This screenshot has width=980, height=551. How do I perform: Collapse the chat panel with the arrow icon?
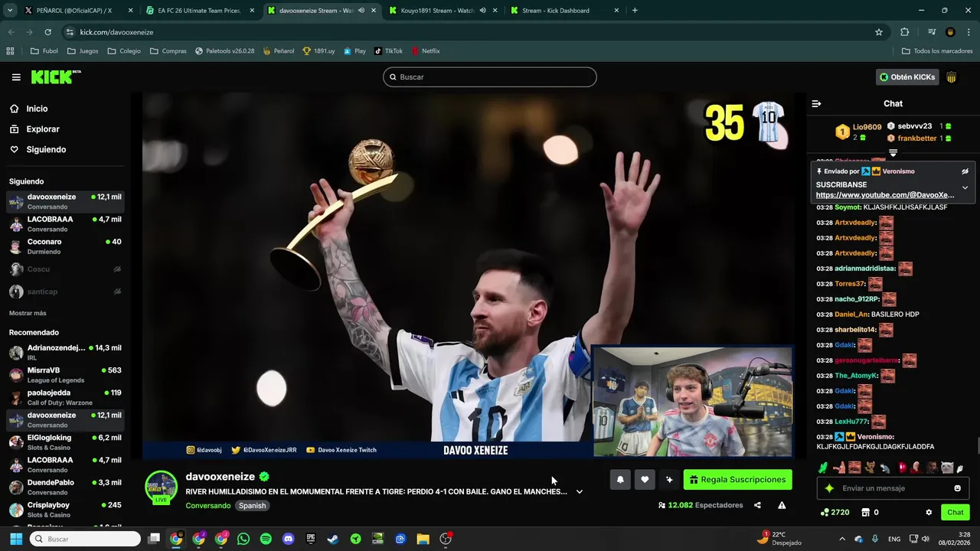click(816, 103)
